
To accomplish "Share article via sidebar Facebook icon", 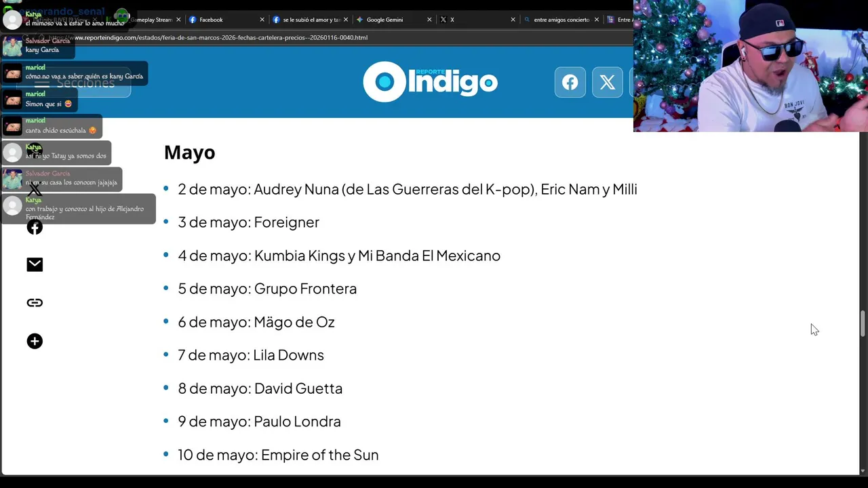I will click(35, 227).
